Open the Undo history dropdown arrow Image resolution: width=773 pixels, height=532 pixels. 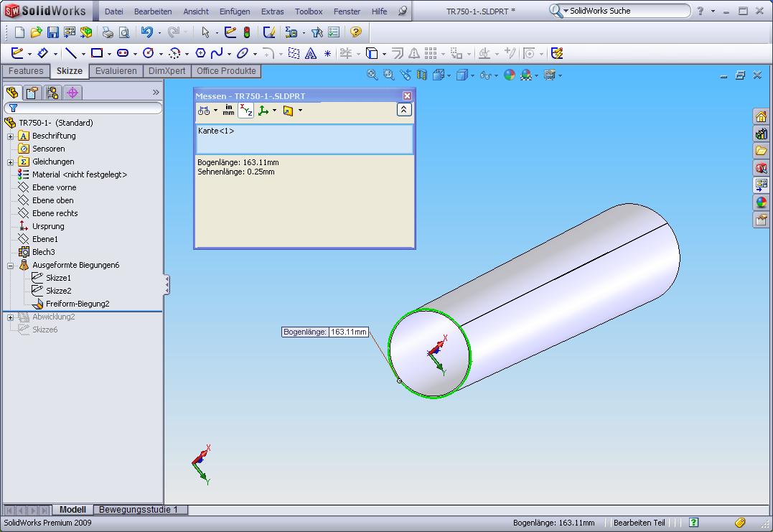pos(159,33)
